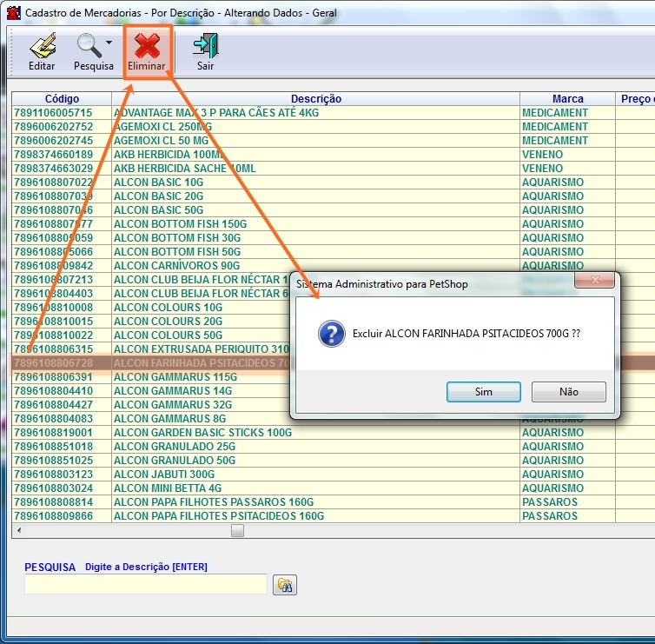Click code 7896108819001
This screenshot has height=644, width=655.
53,432
